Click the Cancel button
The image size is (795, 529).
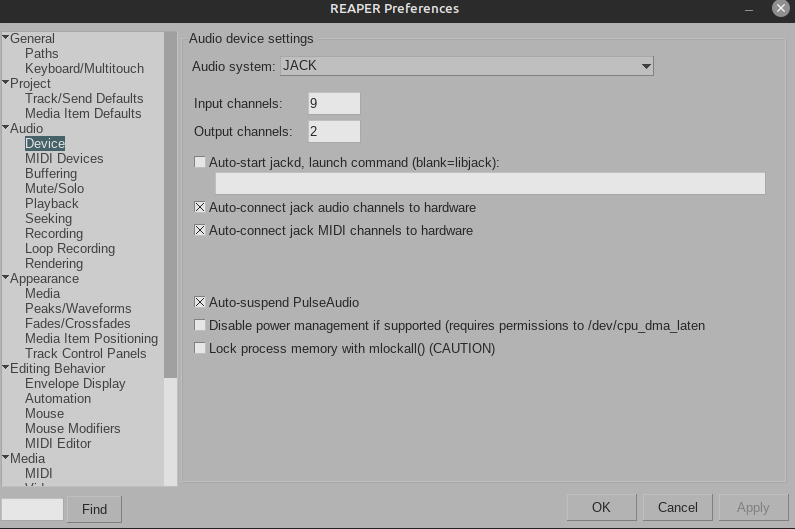click(x=677, y=507)
